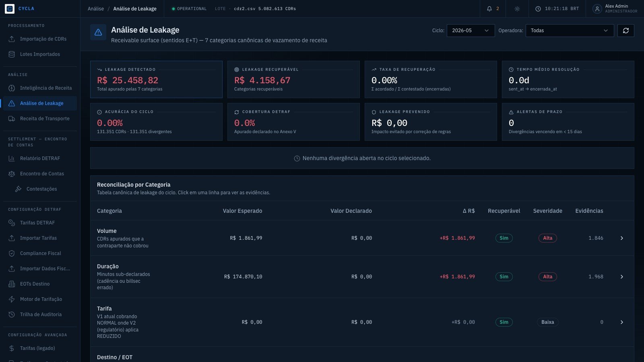Click the Baixa severity badge
The height and width of the screenshot is (362, 644).
click(x=548, y=322)
